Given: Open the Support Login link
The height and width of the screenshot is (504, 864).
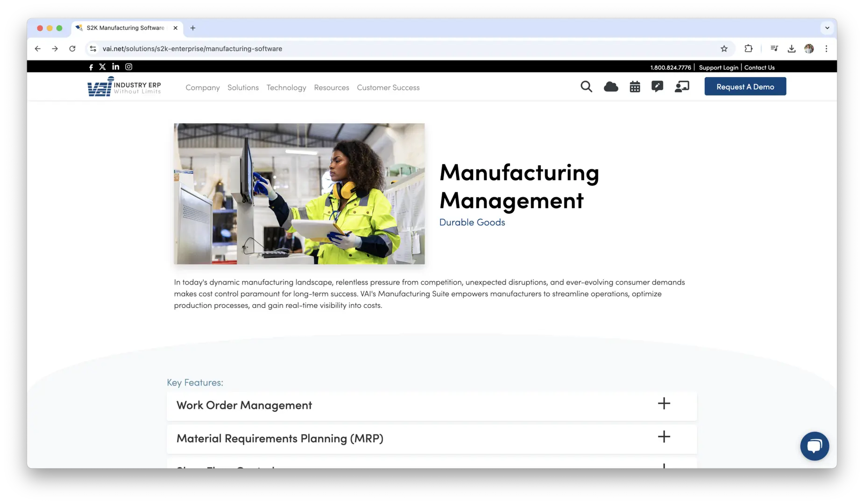Looking at the screenshot, I should [x=718, y=68].
